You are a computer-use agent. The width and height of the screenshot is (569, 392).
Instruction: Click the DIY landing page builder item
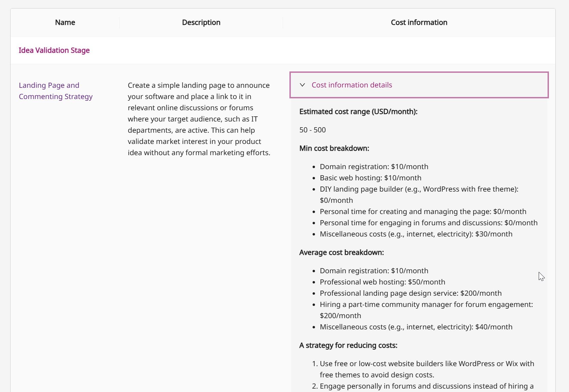click(x=419, y=189)
